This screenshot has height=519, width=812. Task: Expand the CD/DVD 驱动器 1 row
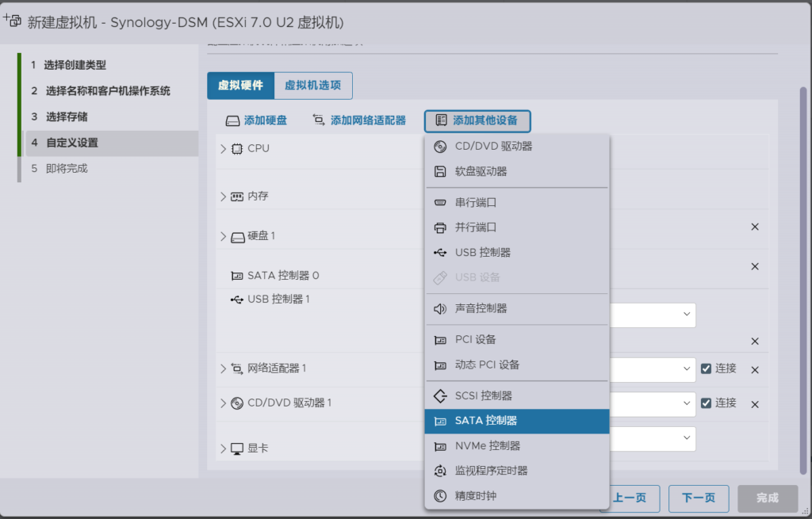[x=223, y=403]
